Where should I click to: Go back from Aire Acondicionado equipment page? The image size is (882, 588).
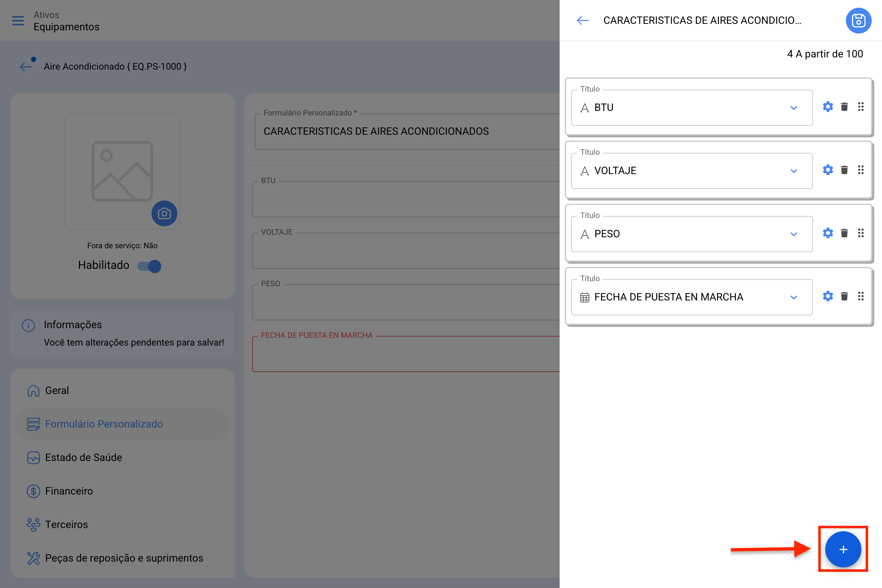point(26,66)
